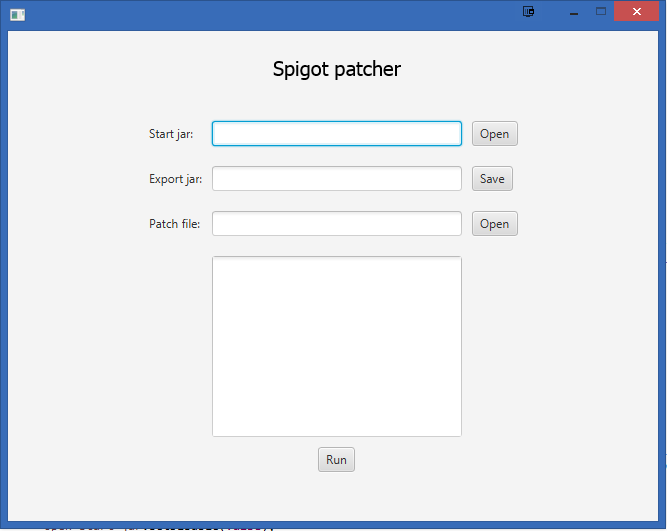Minimize the Spigot patcher window

click(x=574, y=12)
